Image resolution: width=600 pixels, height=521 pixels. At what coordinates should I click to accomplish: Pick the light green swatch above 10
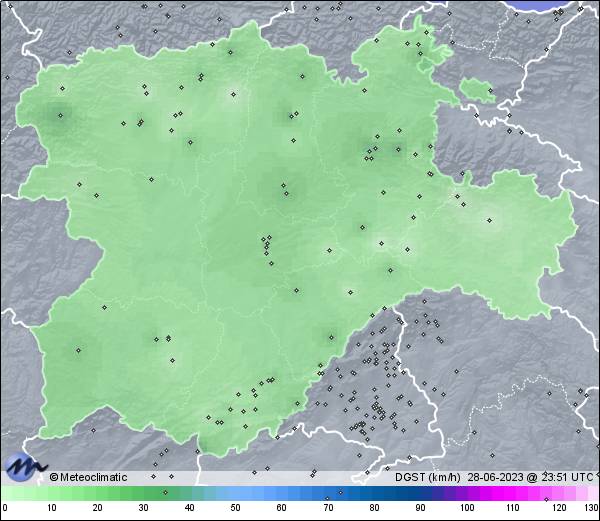coord(50,493)
